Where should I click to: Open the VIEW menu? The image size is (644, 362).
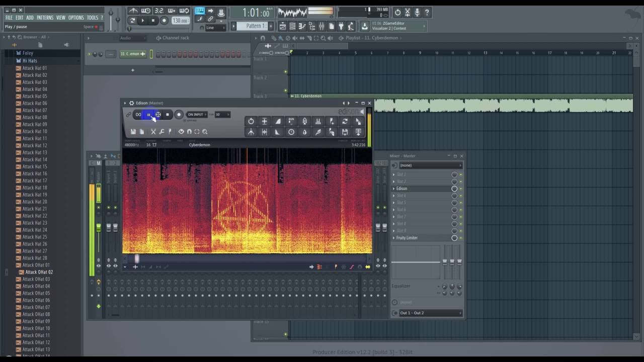click(60, 18)
